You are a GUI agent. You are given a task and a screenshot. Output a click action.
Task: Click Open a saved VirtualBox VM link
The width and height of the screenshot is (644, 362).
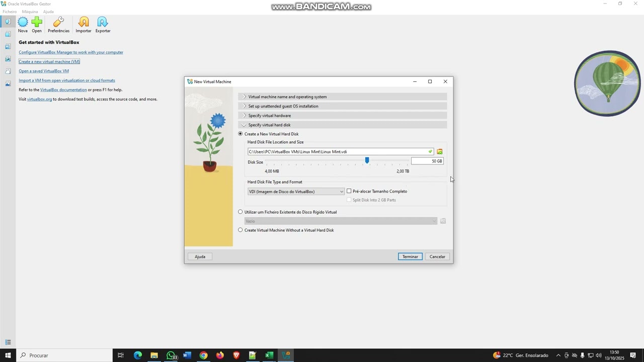[44, 71]
